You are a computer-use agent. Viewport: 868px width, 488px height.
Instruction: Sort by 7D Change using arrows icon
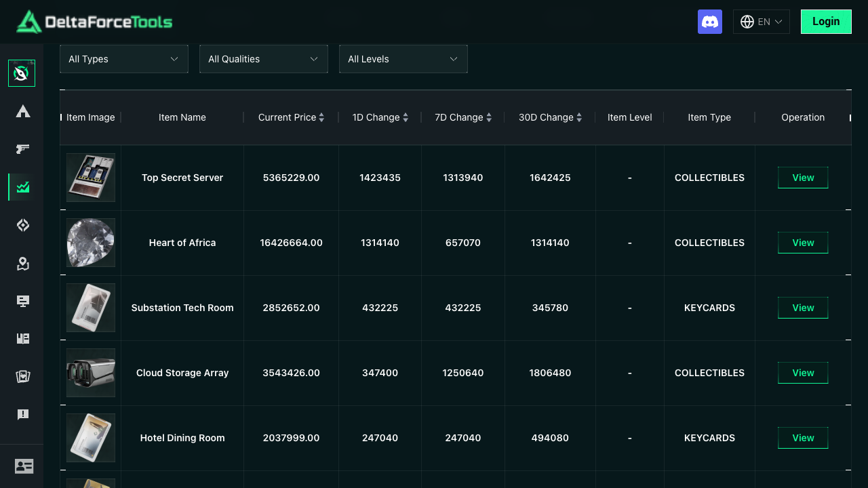click(489, 117)
